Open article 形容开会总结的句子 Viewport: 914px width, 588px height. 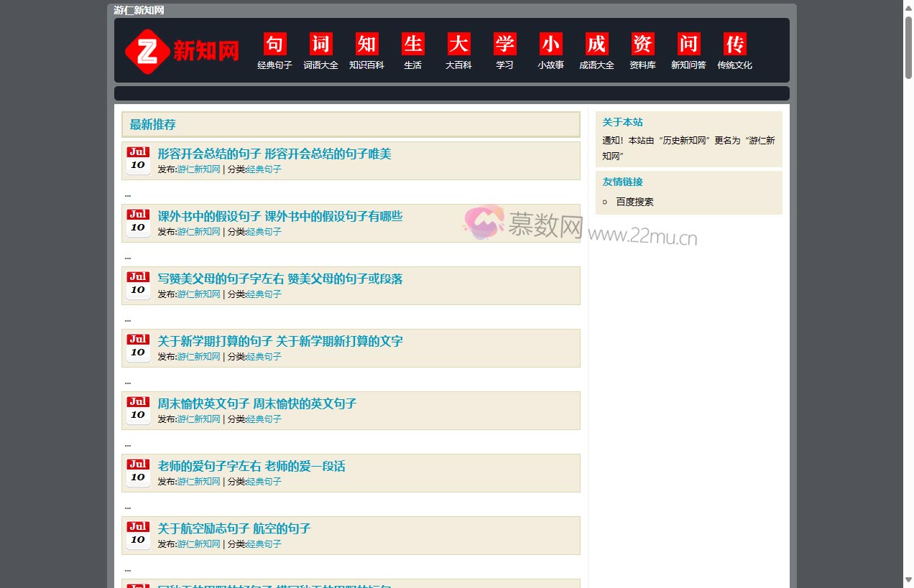click(x=274, y=154)
